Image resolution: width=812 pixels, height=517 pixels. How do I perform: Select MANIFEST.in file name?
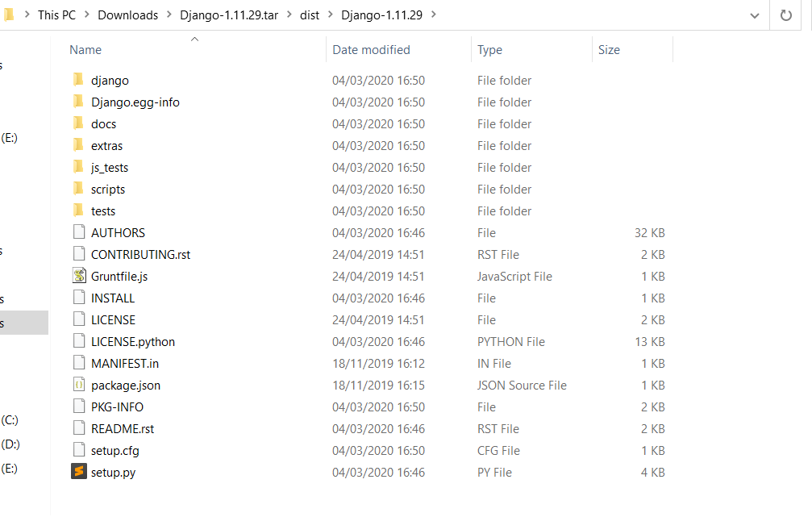coord(125,363)
